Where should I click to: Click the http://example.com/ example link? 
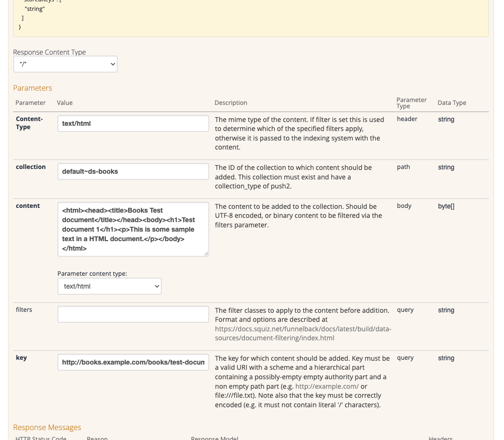pyautogui.click(x=327, y=386)
